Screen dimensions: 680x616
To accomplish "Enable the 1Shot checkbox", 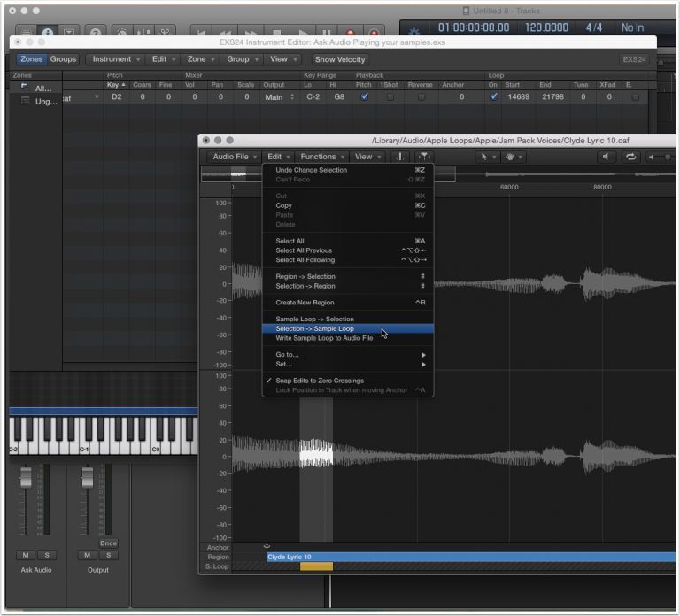I will pos(390,97).
